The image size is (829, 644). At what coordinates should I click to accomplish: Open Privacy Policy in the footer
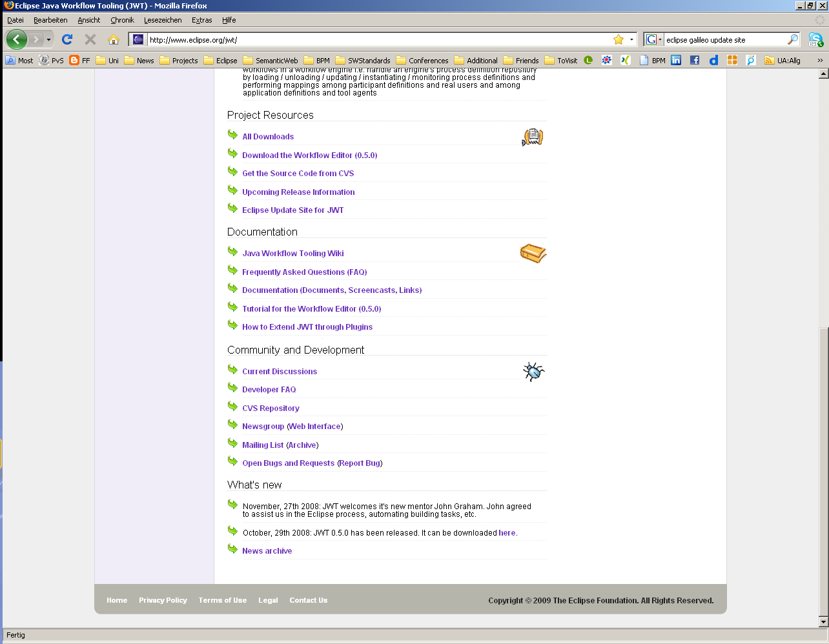click(x=163, y=600)
